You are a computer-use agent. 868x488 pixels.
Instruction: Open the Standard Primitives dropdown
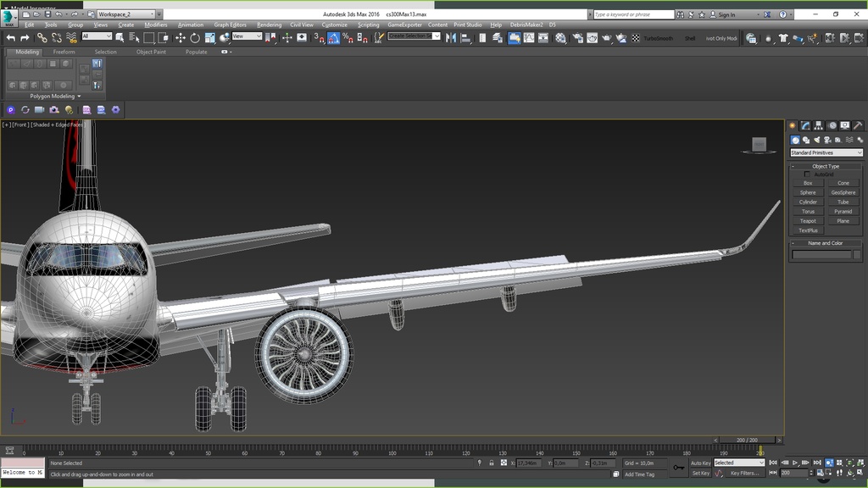click(x=826, y=152)
